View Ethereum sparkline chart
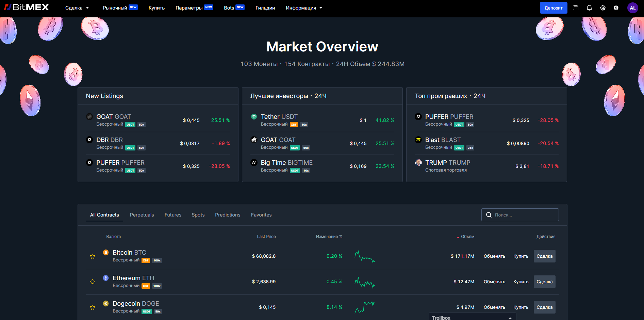Image resolution: width=644 pixels, height=320 pixels. pyautogui.click(x=364, y=282)
